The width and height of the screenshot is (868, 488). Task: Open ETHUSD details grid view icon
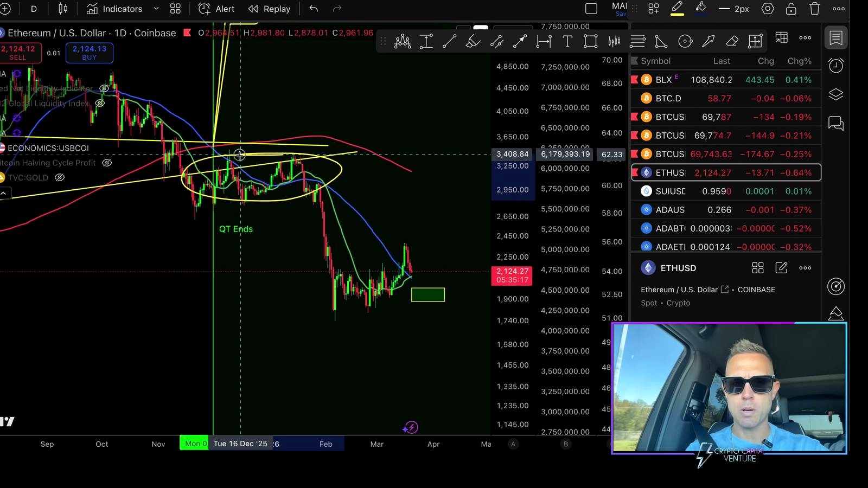point(758,268)
